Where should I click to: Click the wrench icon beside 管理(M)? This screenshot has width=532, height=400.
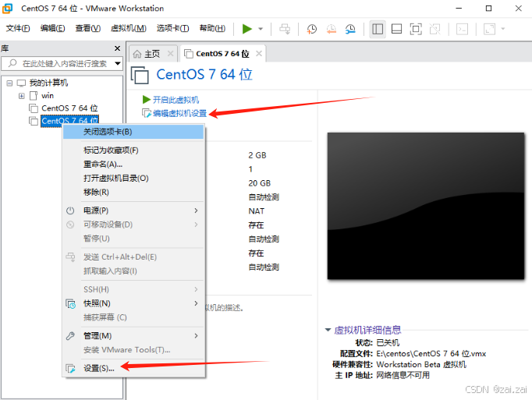[70, 336]
